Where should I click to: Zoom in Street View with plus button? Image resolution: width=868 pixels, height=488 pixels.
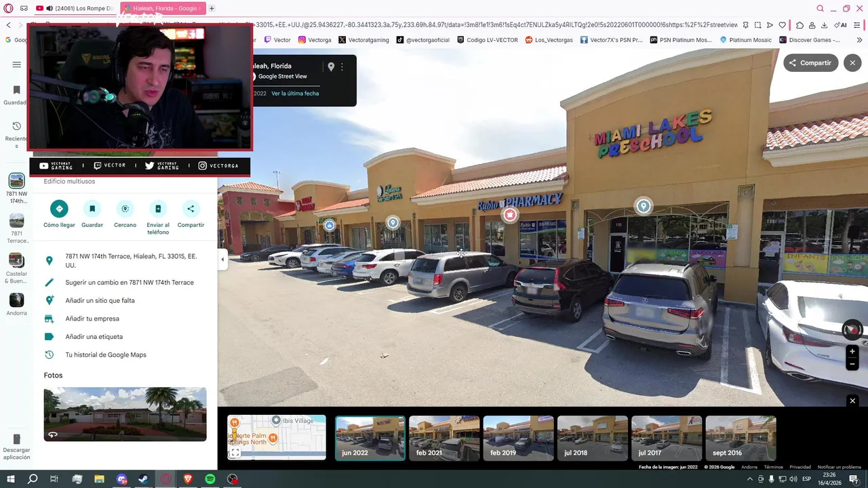[852, 352]
